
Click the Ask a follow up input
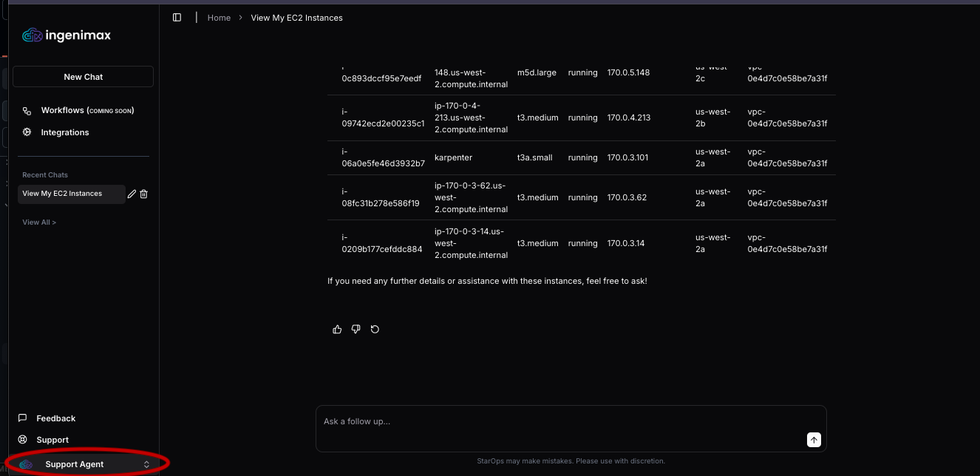pyautogui.click(x=562, y=422)
